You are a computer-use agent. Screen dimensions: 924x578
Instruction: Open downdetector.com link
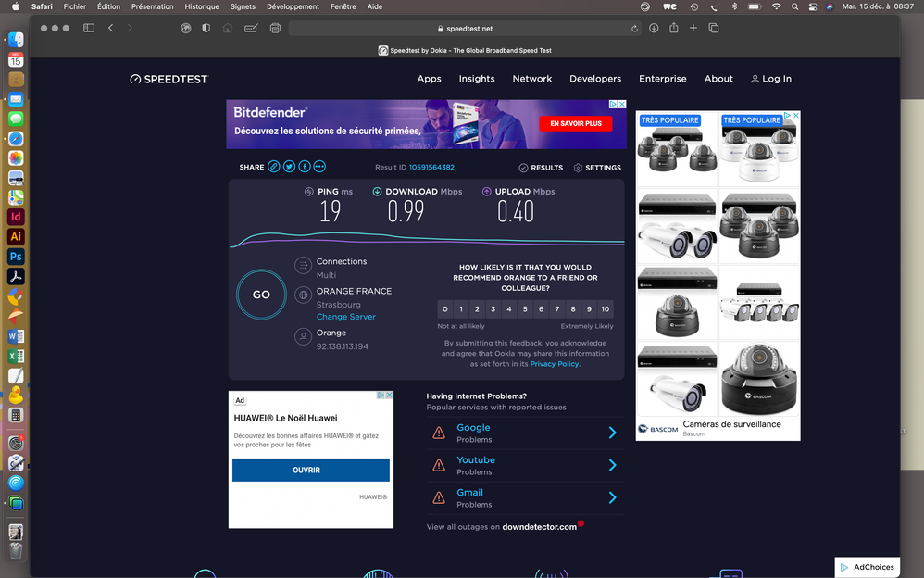539,527
